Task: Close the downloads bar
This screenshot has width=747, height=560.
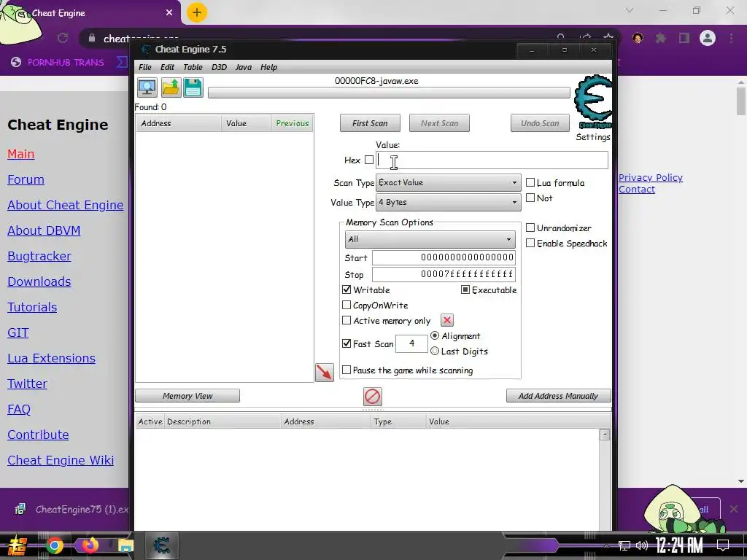Action: (734, 509)
